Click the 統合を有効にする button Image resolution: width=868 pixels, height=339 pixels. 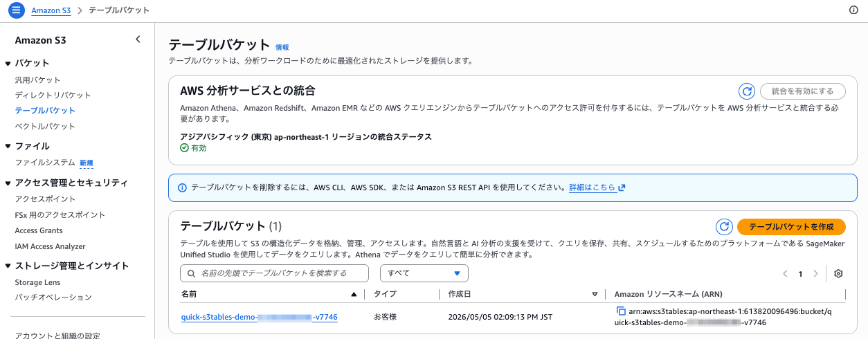pyautogui.click(x=802, y=91)
